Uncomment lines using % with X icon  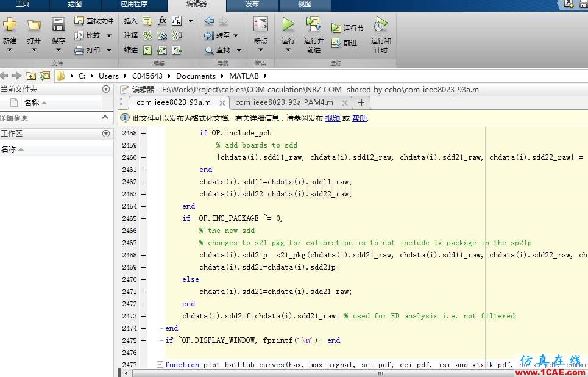click(162, 35)
